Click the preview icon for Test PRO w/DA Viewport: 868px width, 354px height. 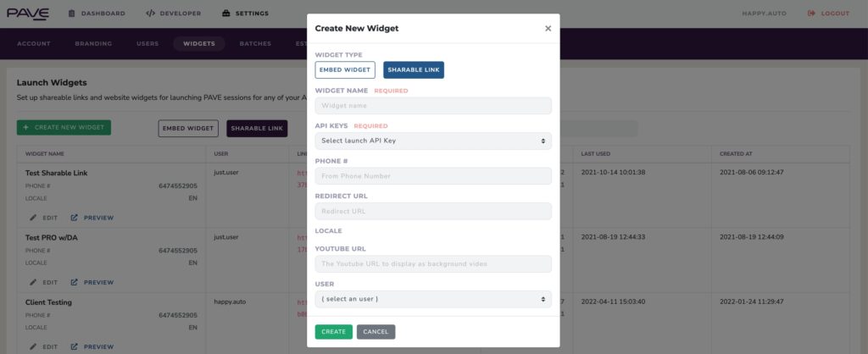75,282
